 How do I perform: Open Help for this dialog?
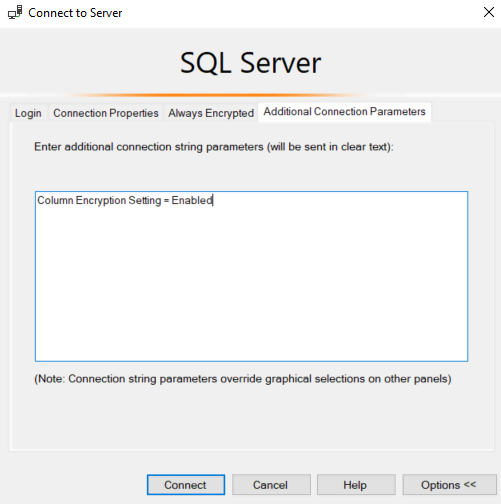[x=356, y=485]
